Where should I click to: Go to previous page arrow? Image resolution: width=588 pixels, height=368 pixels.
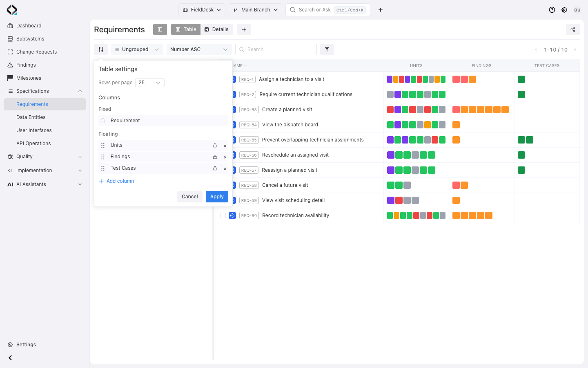[536, 49]
